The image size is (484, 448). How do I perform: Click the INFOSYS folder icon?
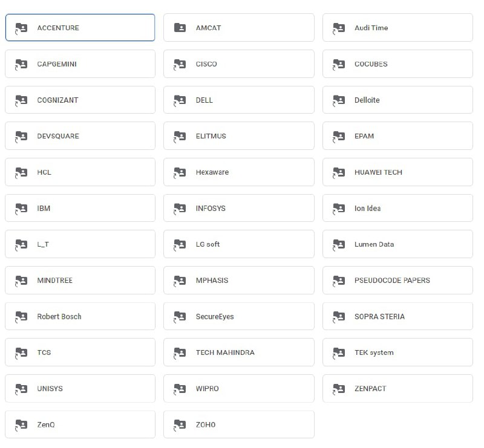(180, 208)
